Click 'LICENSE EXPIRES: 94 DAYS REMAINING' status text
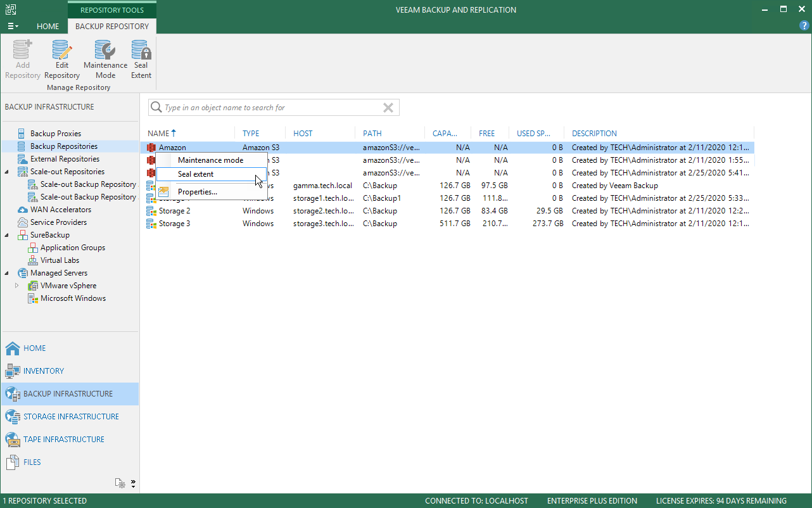Image resolution: width=812 pixels, height=508 pixels. [x=721, y=501]
